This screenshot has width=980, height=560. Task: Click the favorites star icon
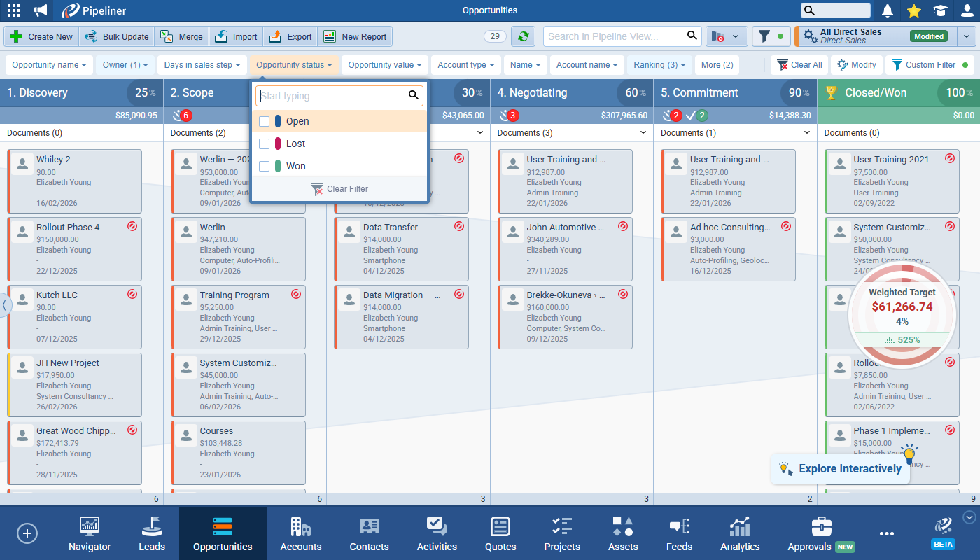pyautogui.click(x=913, y=10)
